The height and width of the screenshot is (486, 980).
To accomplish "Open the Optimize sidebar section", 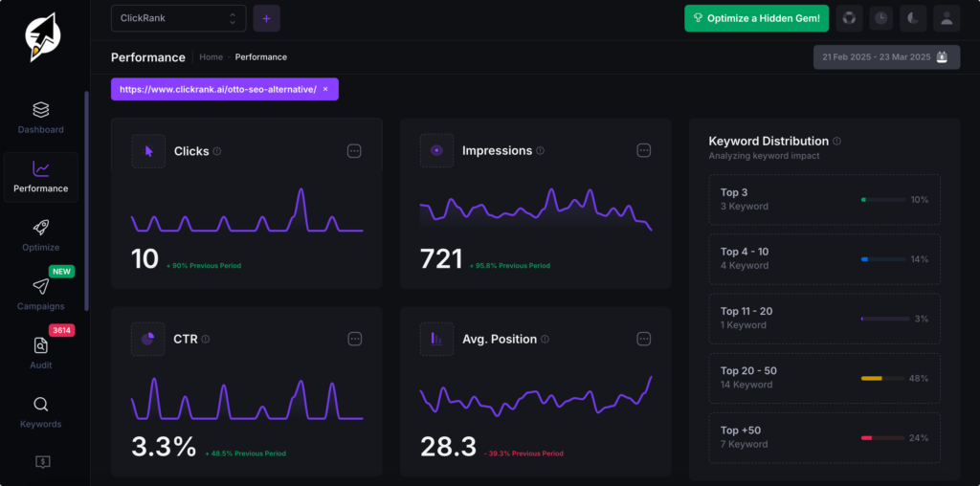I will 40,236.
